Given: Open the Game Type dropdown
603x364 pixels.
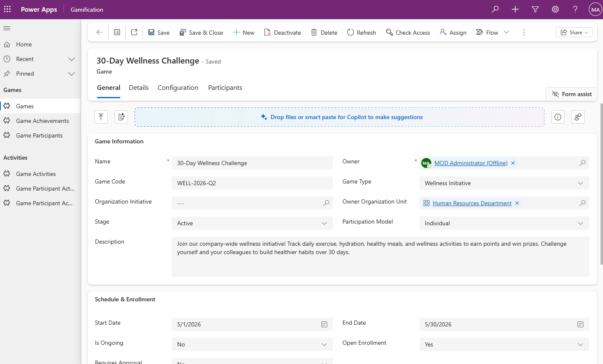Looking at the screenshot, I should pos(504,183).
